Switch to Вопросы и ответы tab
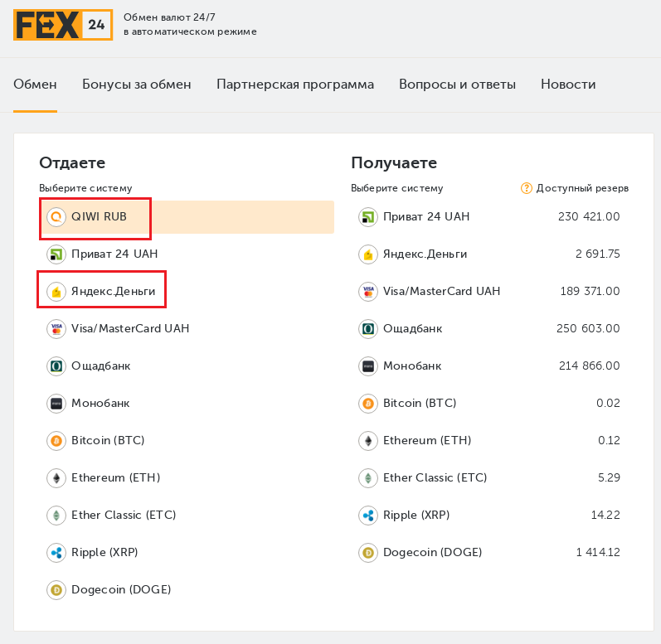Viewport: 661px width, 644px height. (x=457, y=85)
